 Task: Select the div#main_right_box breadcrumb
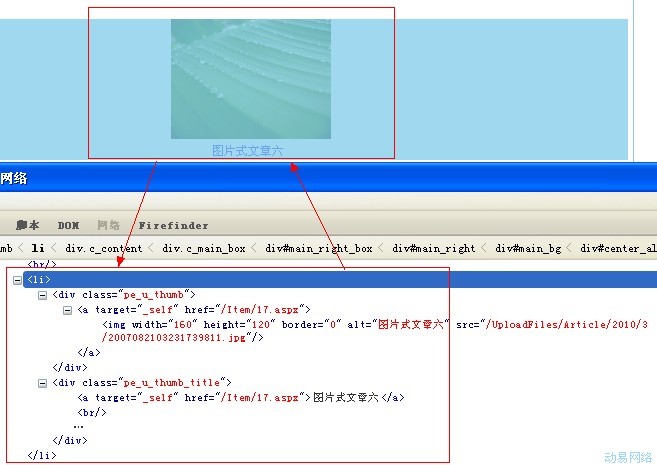point(318,248)
